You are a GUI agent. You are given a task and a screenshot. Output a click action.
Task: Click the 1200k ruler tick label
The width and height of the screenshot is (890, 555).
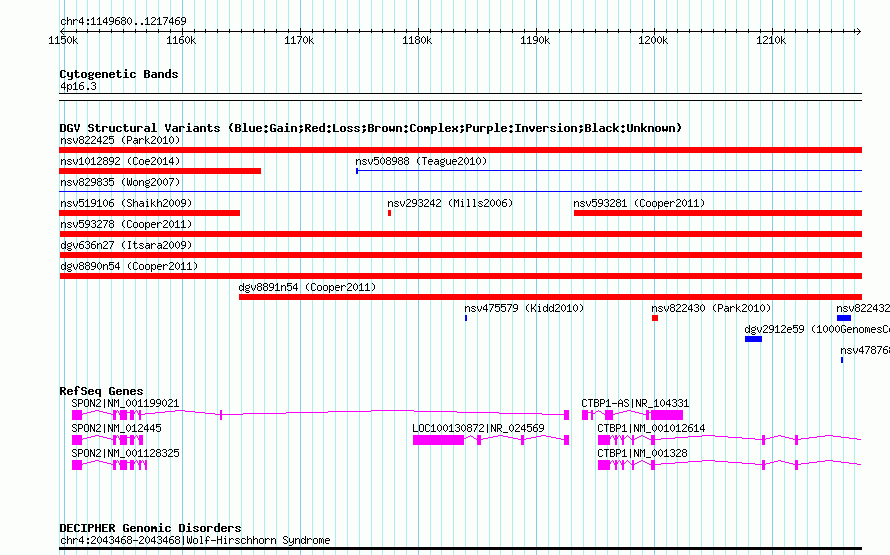(653, 40)
